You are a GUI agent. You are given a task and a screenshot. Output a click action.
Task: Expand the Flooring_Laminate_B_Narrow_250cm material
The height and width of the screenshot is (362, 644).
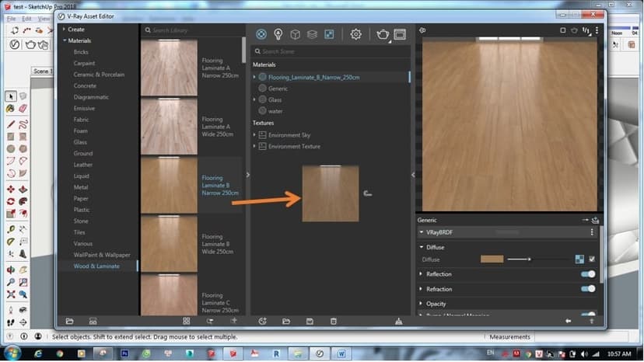254,77
